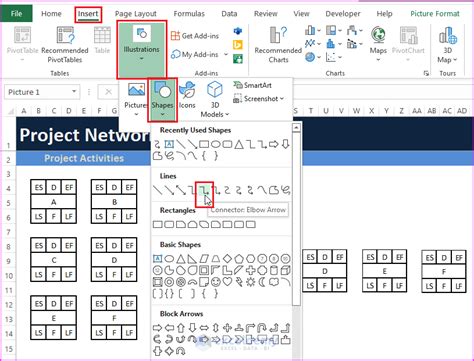Screen dimensions: 474x361
Task: Open the Review tab
Action: click(265, 14)
